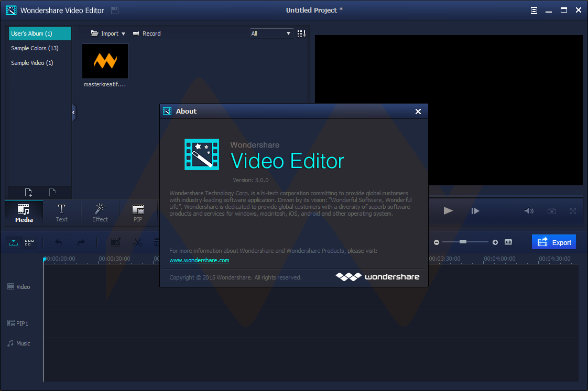The height and width of the screenshot is (391, 588).
Task: Click the remove album icon
Action: tap(52, 193)
